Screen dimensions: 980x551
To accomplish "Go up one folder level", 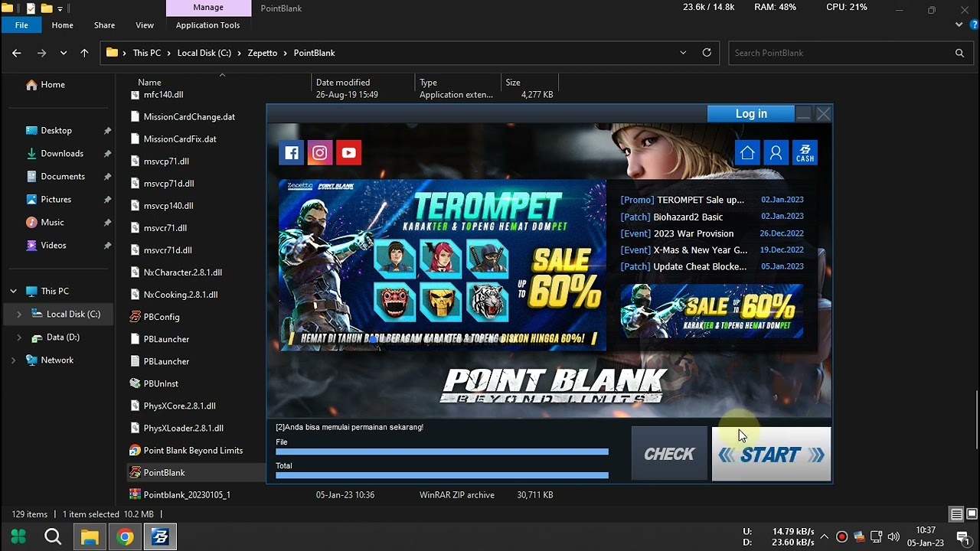I will pos(84,53).
